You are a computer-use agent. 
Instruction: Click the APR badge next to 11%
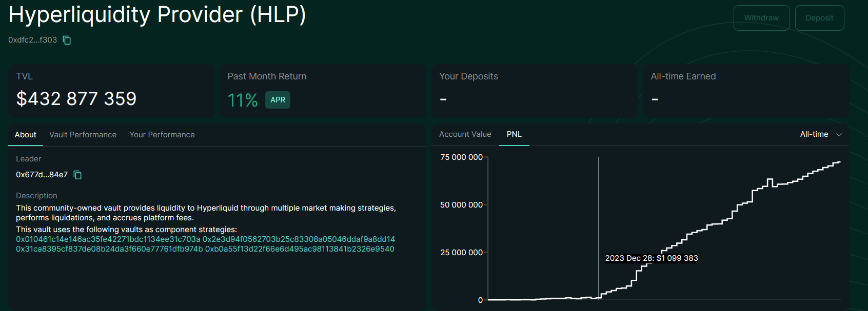[278, 100]
